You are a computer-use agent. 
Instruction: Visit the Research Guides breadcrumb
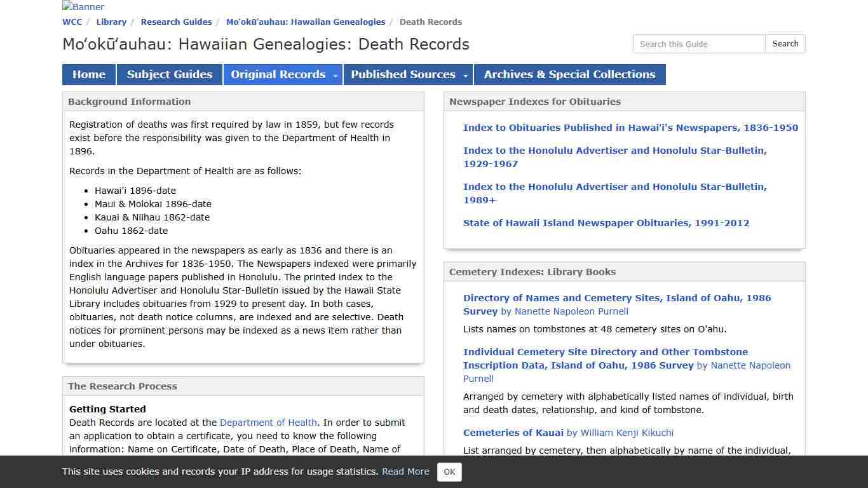tap(176, 22)
